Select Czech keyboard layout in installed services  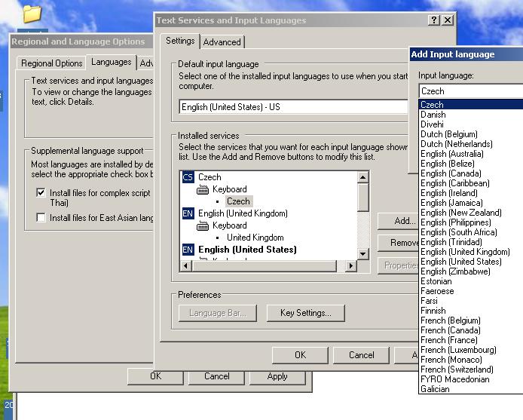238,201
